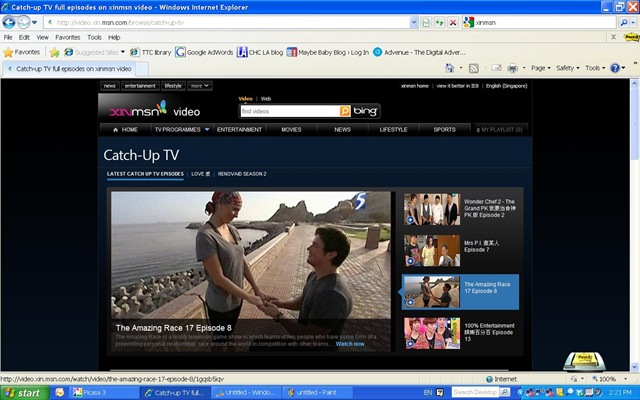Click the English (Singapore) language link
The width and height of the screenshot is (640, 400).
pyautogui.click(x=507, y=86)
